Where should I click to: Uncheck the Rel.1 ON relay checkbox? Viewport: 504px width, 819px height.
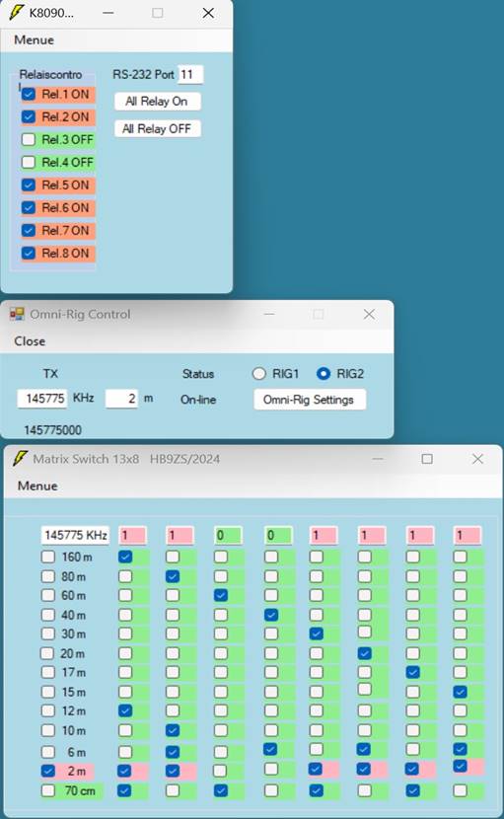click(x=29, y=94)
